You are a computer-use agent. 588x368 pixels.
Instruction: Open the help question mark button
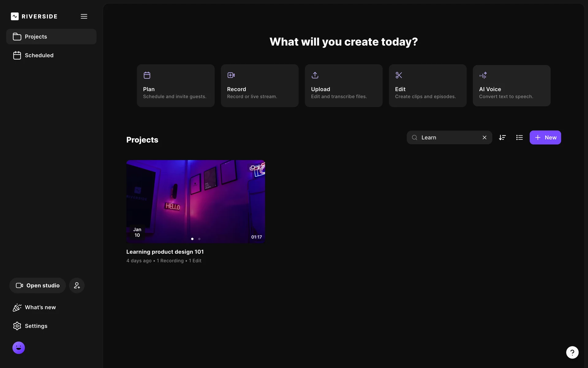coord(572,352)
